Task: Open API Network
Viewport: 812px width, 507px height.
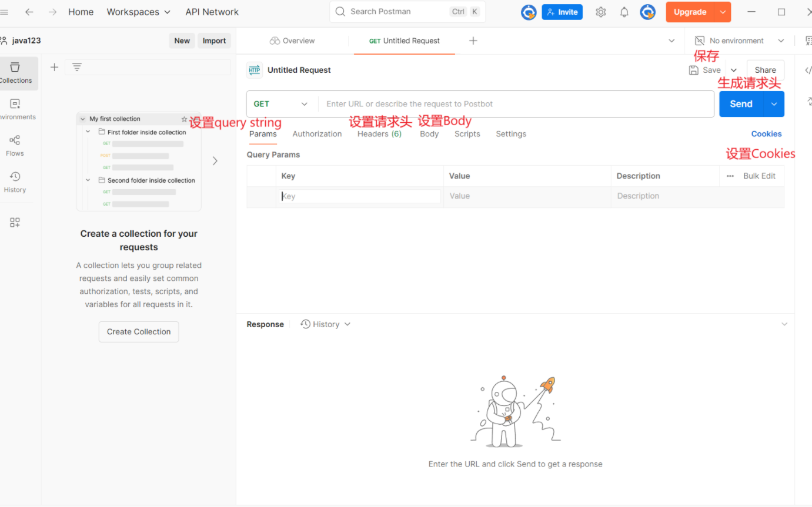Action: 212,12
